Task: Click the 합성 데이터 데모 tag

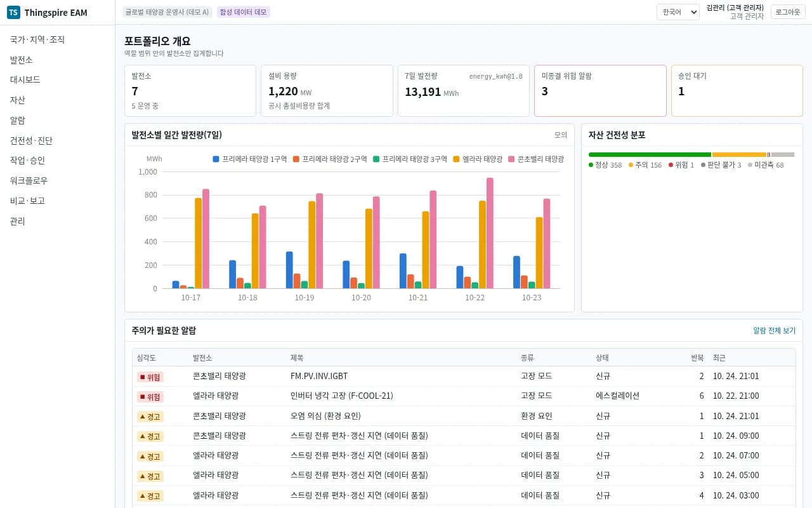Action: (243, 12)
